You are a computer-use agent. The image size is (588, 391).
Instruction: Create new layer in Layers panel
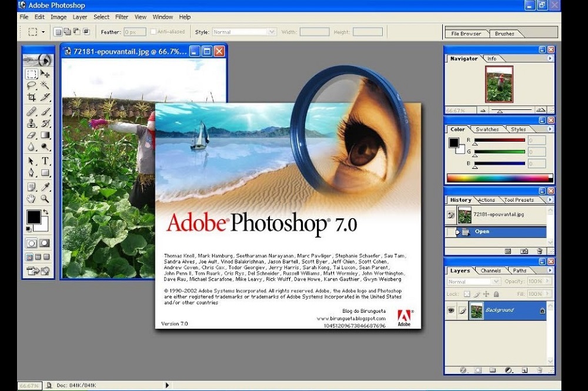coord(524,370)
